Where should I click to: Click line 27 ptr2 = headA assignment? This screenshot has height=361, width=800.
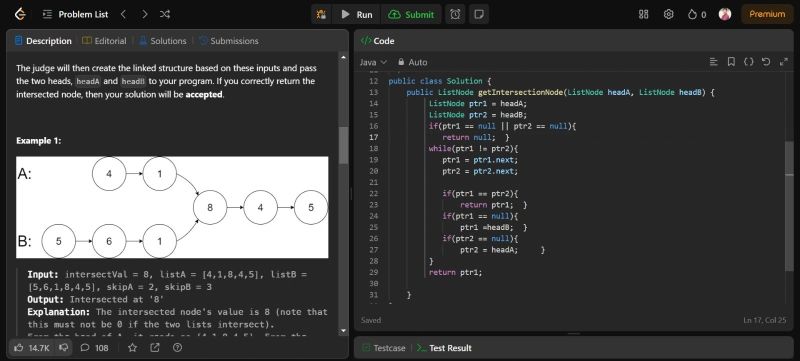489,250
